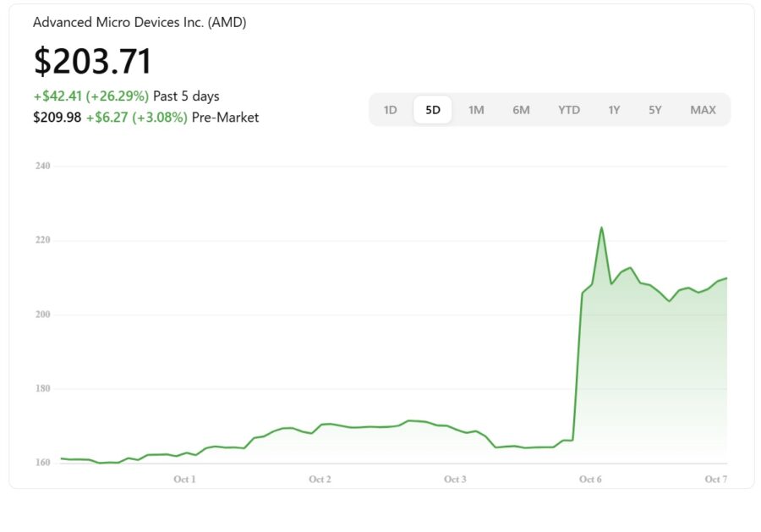The width and height of the screenshot is (761, 532).
Task: Click the Advanced Micro Devices Inc. title
Action: [x=140, y=23]
